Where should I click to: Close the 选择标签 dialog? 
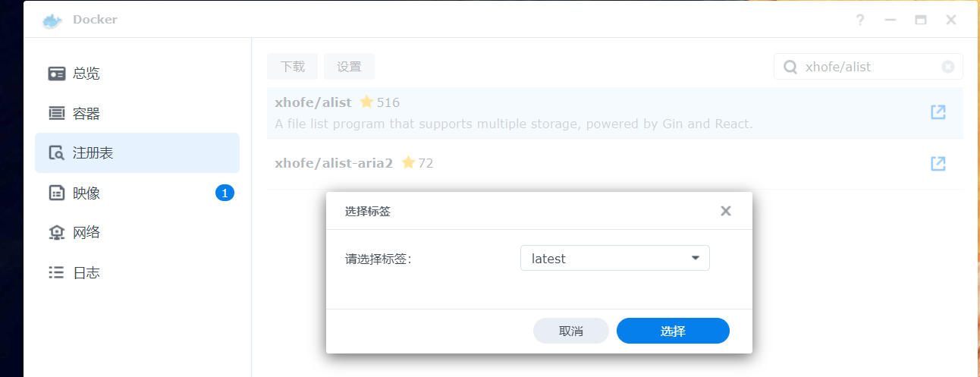click(x=726, y=211)
